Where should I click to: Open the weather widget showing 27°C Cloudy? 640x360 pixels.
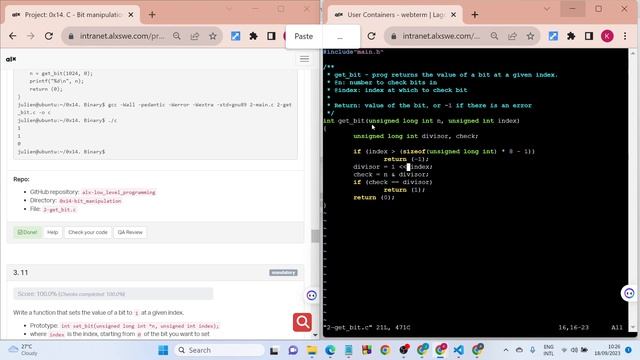[x=24, y=350]
